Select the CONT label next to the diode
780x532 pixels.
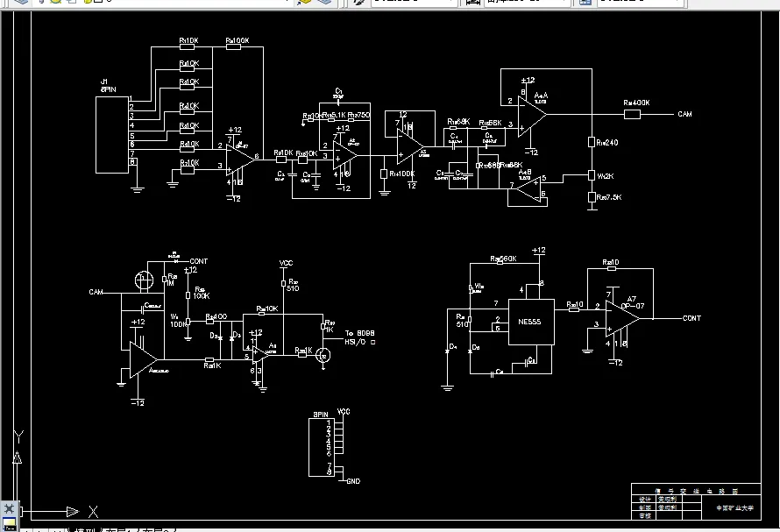(x=198, y=261)
